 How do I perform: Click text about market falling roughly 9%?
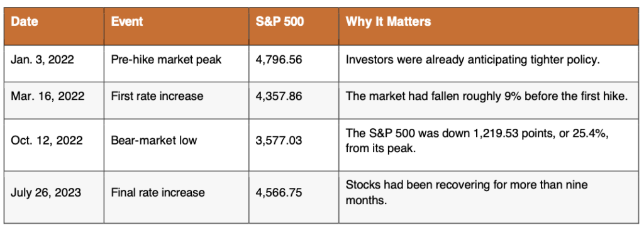coord(487,96)
